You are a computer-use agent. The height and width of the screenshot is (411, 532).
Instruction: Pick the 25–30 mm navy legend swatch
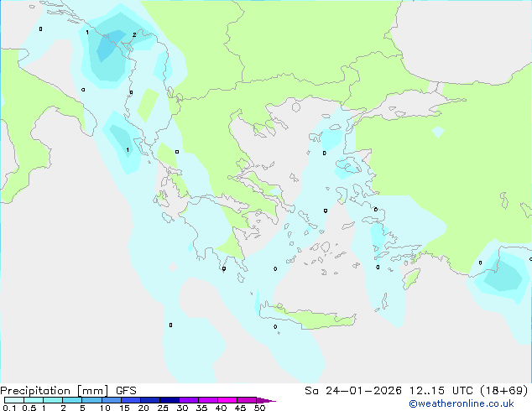(169, 400)
